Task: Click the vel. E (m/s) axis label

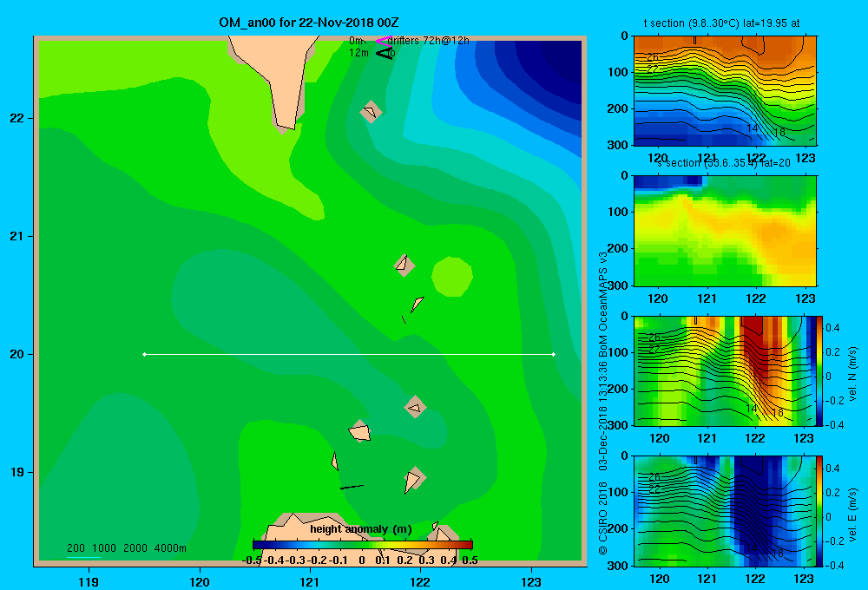Action: (x=852, y=514)
